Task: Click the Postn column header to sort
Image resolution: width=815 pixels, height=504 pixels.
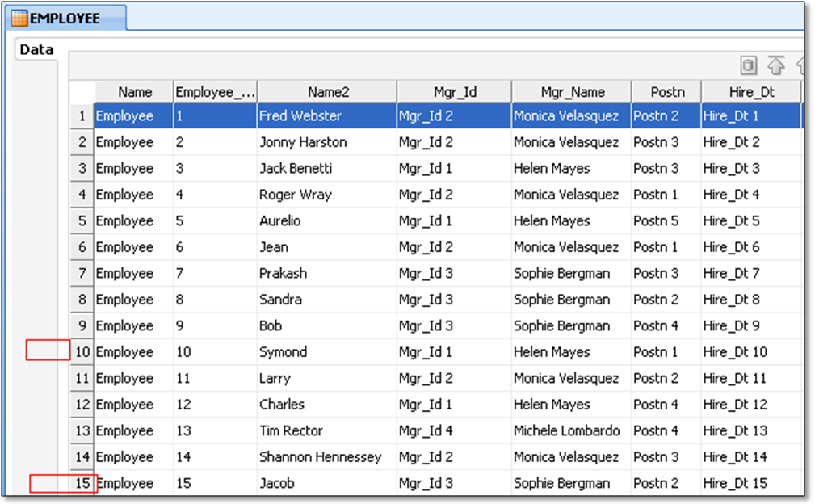Action: pyautogui.click(x=666, y=91)
